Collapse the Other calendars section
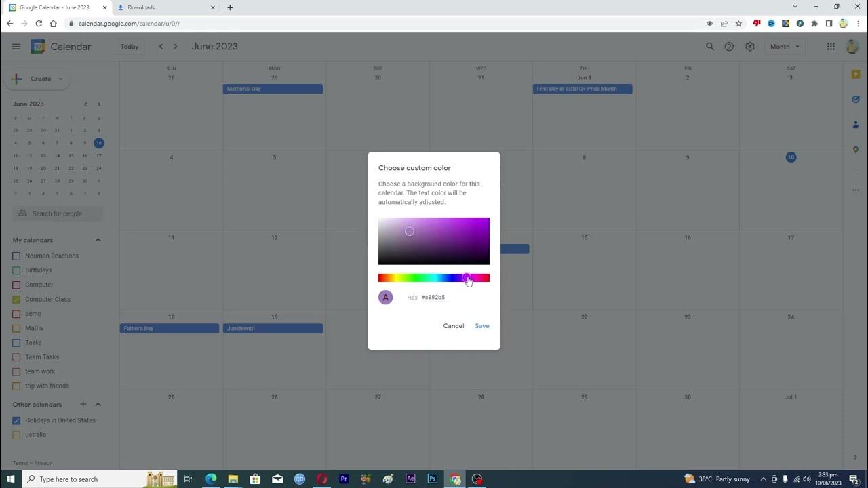This screenshot has height=488, width=868. (98, 404)
